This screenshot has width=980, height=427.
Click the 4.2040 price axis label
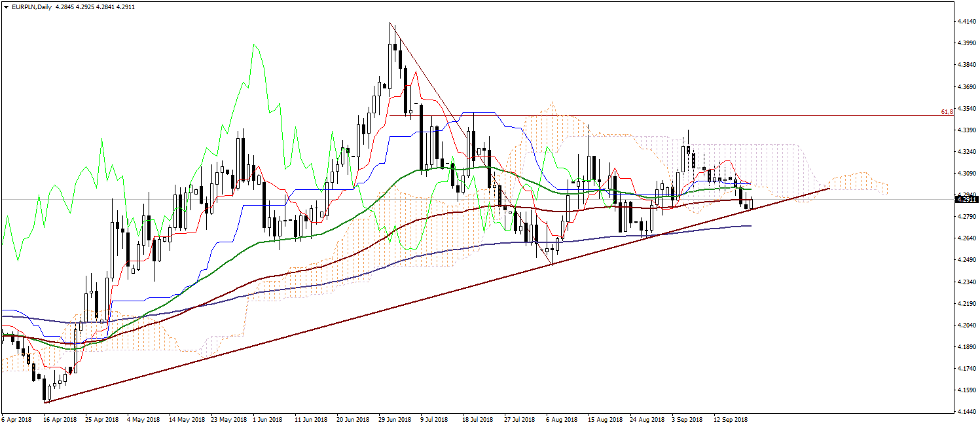(x=966, y=325)
